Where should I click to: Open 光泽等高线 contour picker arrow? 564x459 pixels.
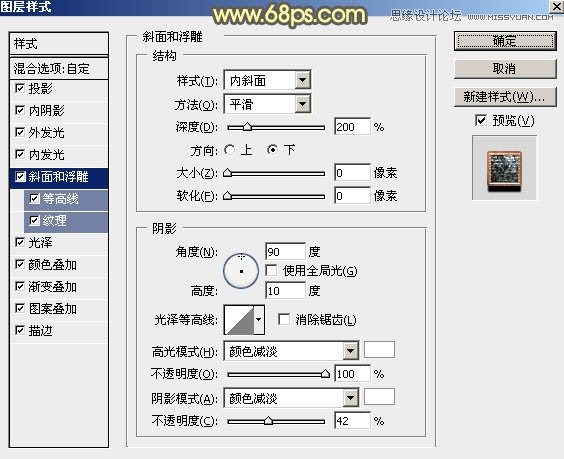click(259, 319)
